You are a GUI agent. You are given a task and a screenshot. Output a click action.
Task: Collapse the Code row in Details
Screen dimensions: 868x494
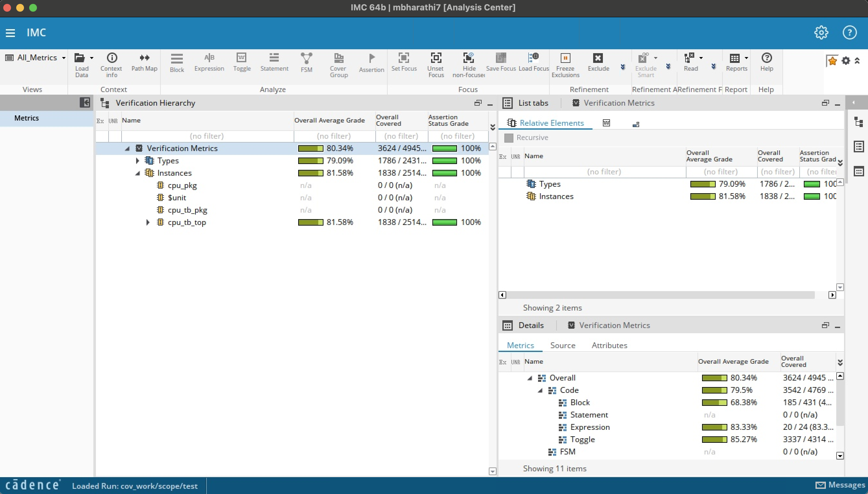click(x=540, y=390)
